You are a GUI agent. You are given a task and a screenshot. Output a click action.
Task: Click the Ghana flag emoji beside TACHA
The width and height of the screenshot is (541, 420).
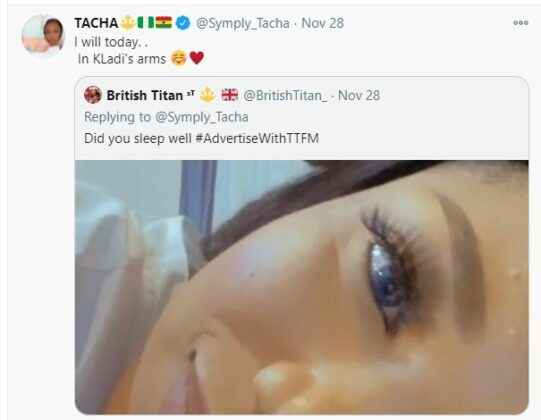[x=163, y=23]
